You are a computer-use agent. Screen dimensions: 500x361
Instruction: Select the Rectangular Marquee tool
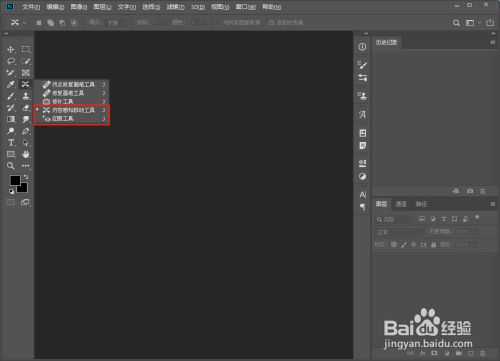coord(26,49)
